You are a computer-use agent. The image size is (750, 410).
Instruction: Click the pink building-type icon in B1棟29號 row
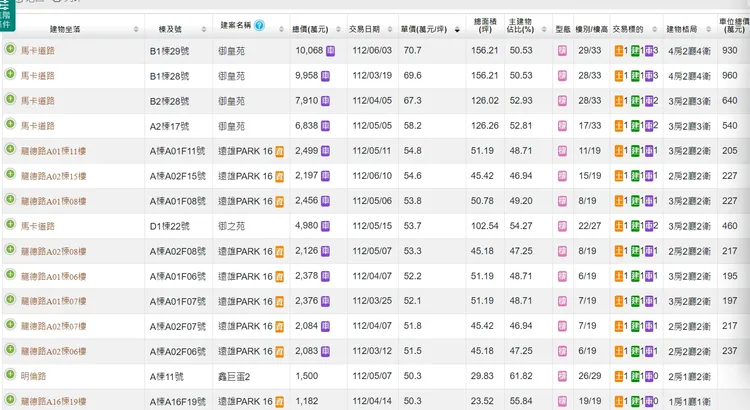tap(562, 51)
